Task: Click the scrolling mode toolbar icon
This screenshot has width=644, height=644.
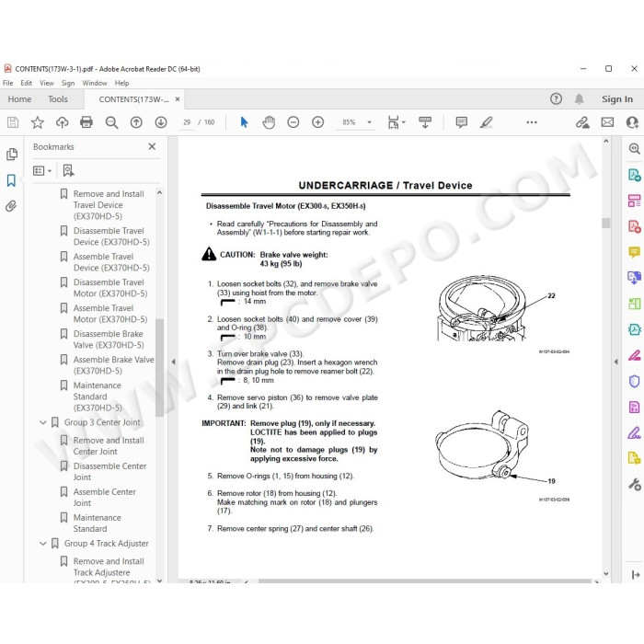Action: 425,122
